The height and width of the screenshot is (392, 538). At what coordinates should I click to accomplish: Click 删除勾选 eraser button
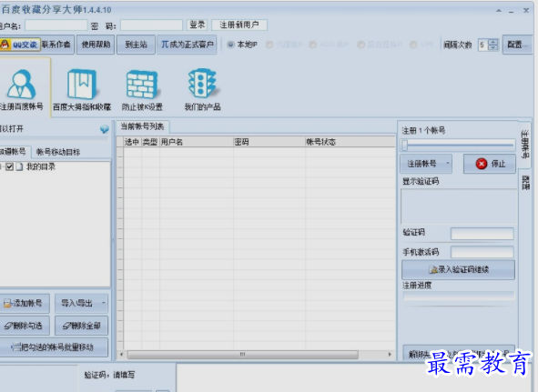coord(24,326)
